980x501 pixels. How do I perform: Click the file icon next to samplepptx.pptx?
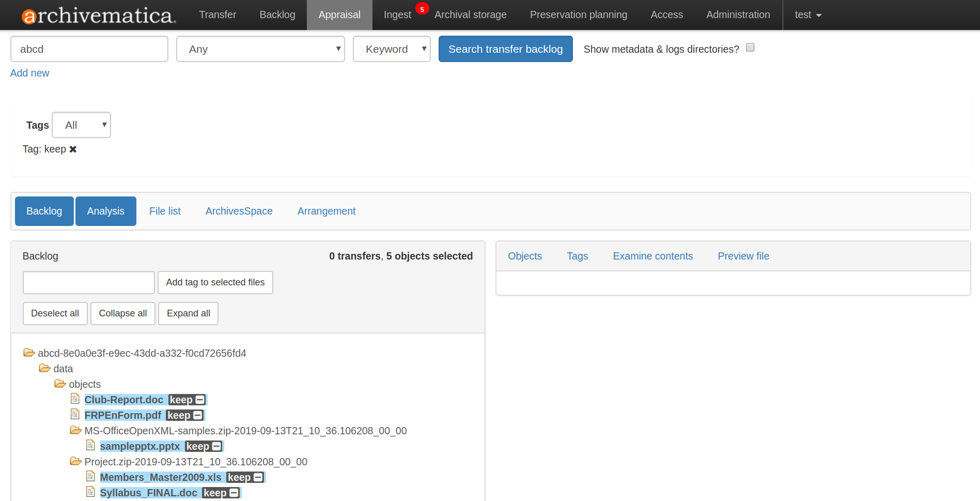[x=91, y=445]
